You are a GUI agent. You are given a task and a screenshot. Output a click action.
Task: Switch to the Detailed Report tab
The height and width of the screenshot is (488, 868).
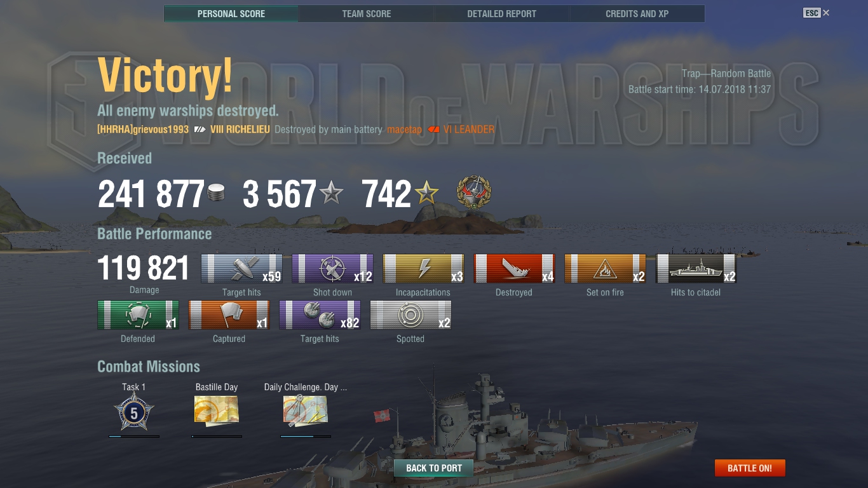pos(501,14)
